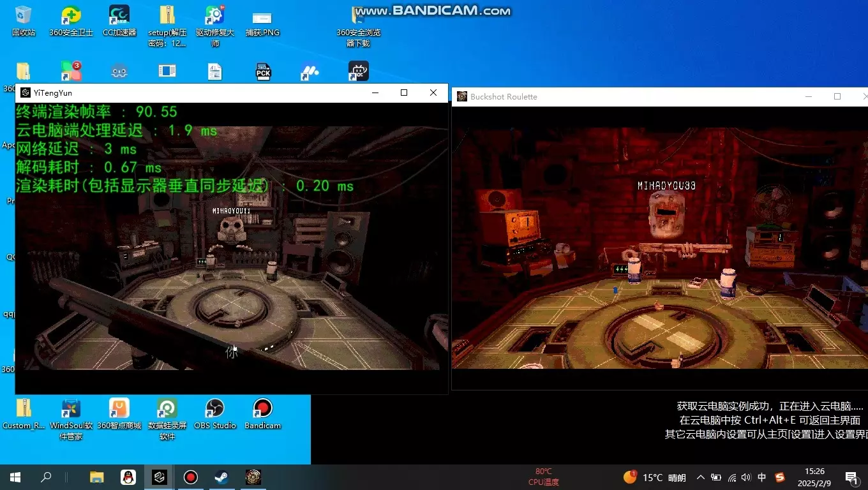Screen dimensions: 868x490
Task: Open 360安全卫士 desktop shortcut
Action: [71, 21]
